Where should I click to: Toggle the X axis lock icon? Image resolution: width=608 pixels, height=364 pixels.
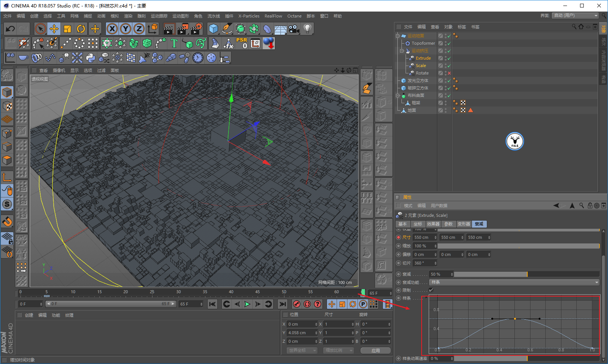[112, 29]
